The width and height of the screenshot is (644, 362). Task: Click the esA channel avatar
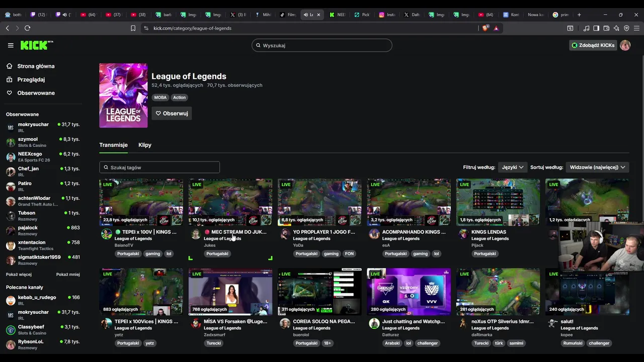pyautogui.click(x=374, y=234)
